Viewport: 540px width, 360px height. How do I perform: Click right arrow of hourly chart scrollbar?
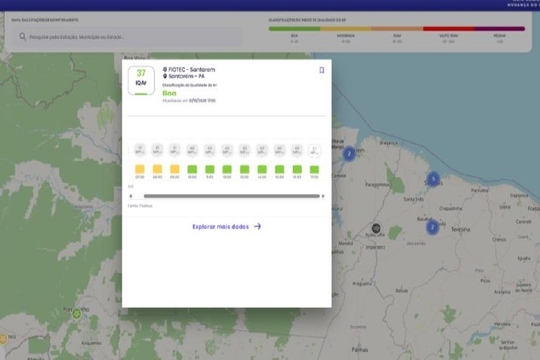tap(323, 196)
